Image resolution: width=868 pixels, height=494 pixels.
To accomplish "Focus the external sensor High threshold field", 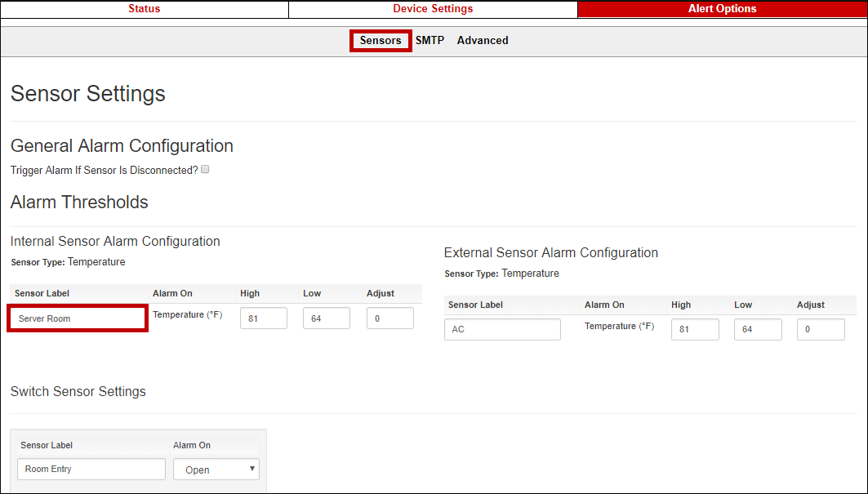I will click(695, 330).
